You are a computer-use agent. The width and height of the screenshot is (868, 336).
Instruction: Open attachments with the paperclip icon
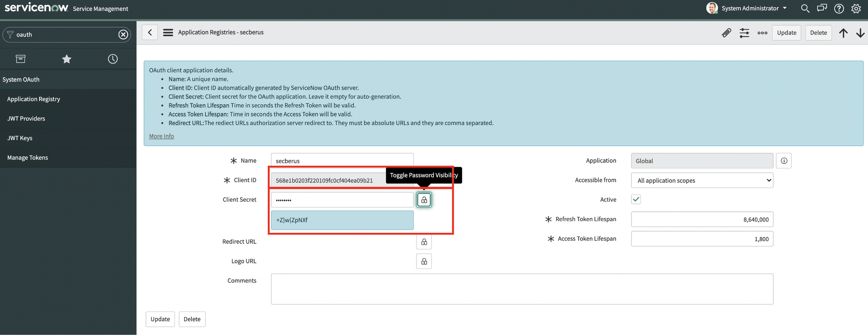tap(726, 33)
